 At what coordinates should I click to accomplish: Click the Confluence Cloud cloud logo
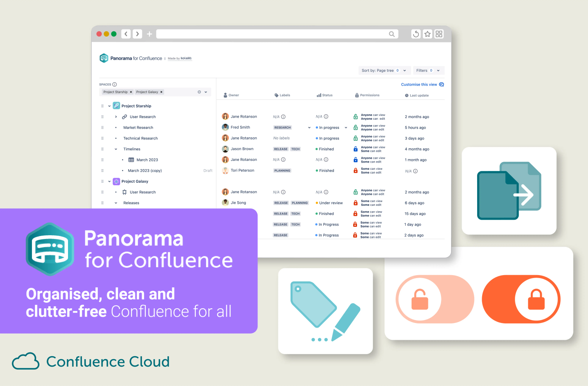click(26, 361)
